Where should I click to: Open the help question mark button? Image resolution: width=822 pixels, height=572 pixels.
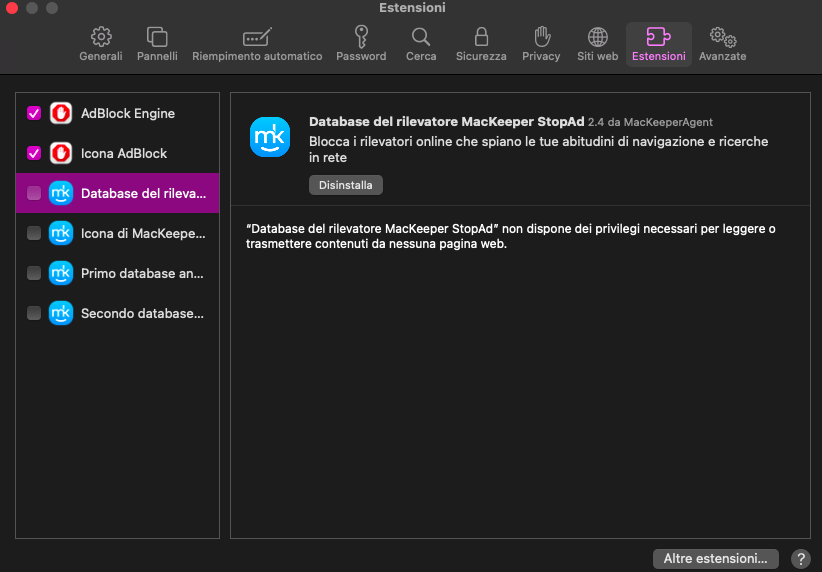click(801, 559)
